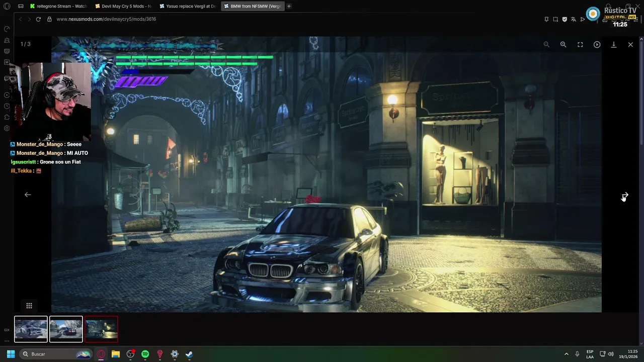Select the third thumbnail outlined in red

click(x=101, y=329)
